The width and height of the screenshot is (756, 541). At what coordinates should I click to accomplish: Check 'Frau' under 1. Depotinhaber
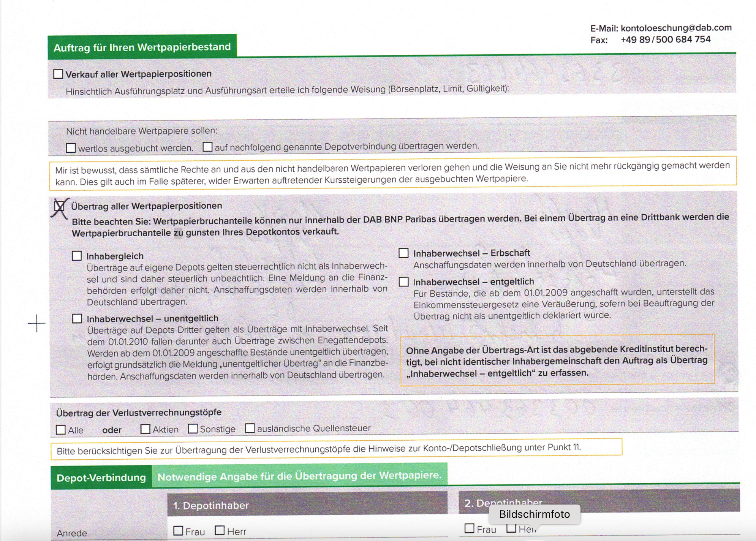coord(178,530)
